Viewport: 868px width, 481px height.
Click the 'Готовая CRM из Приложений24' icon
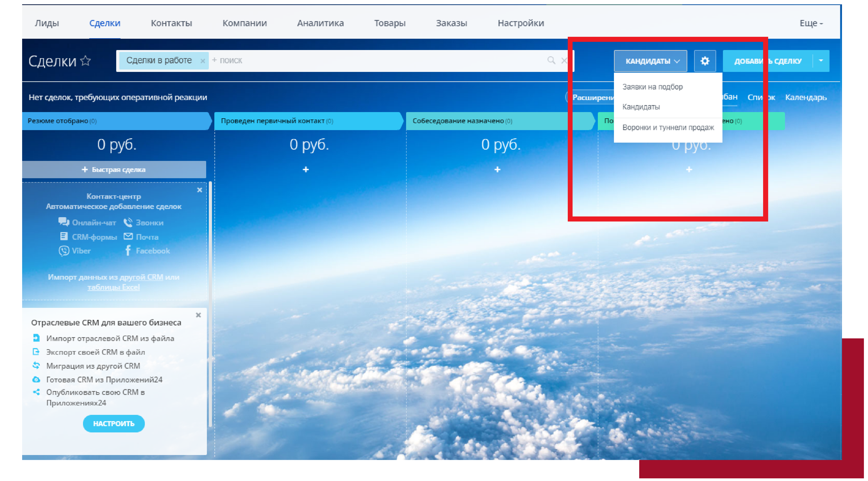[36, 380]
